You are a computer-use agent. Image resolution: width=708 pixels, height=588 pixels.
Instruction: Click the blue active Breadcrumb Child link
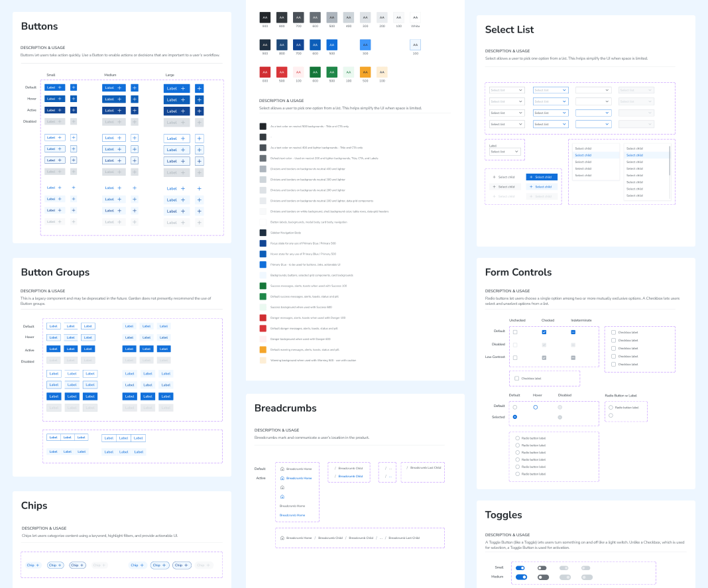point(351,477)
